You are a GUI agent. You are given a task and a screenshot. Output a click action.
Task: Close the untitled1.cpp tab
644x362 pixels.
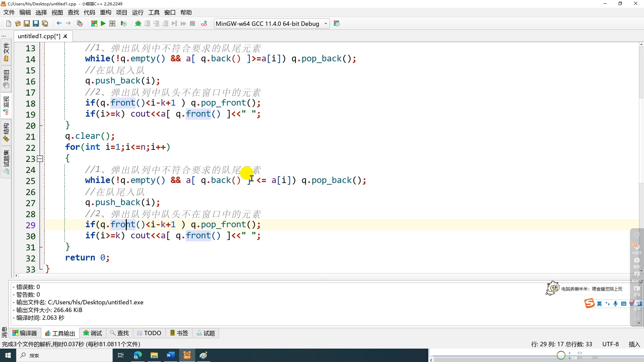click(65, 36)
